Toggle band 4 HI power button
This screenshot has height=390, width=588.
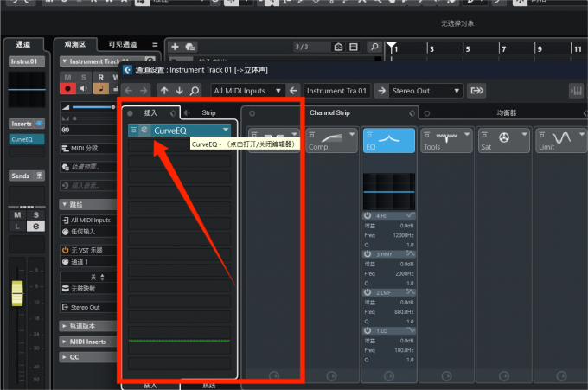367,215
